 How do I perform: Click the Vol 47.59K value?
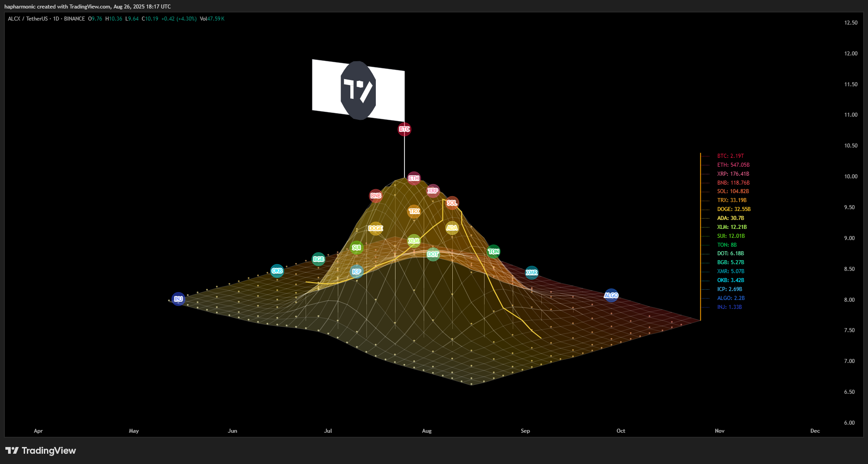point(212,19)
